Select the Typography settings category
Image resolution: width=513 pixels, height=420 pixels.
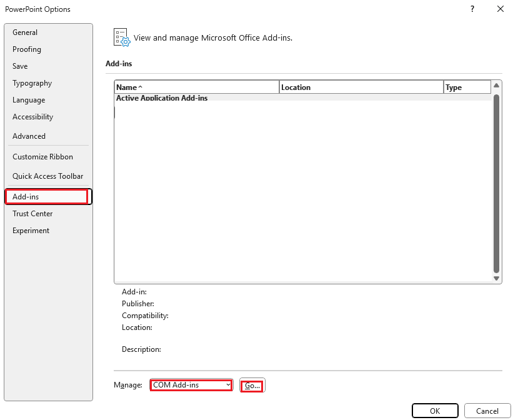point(32,83)
